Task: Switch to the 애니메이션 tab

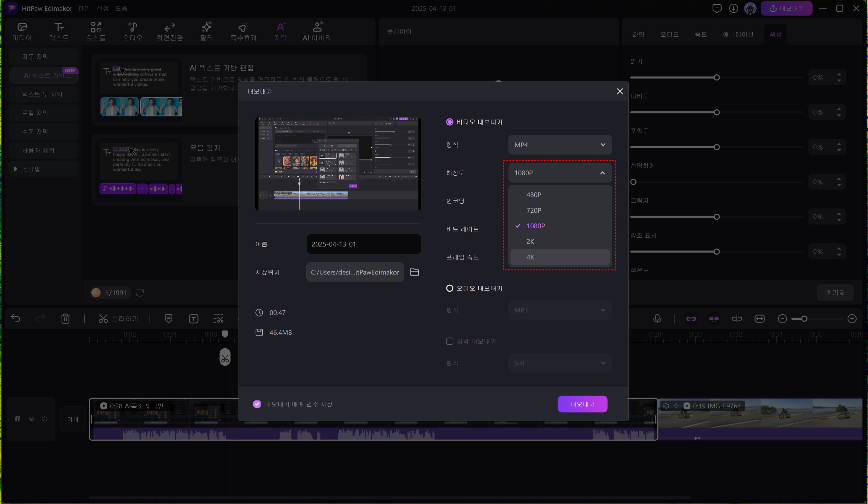Action: [x=738, y=34]
